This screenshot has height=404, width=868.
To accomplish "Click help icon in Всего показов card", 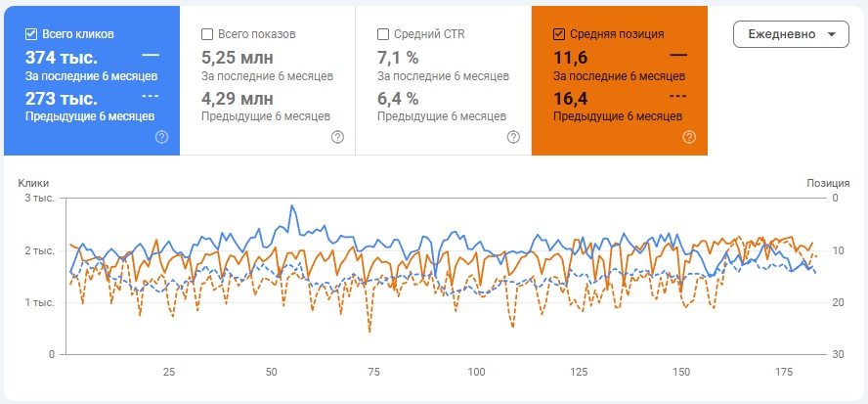I will [x=337, y=137].
